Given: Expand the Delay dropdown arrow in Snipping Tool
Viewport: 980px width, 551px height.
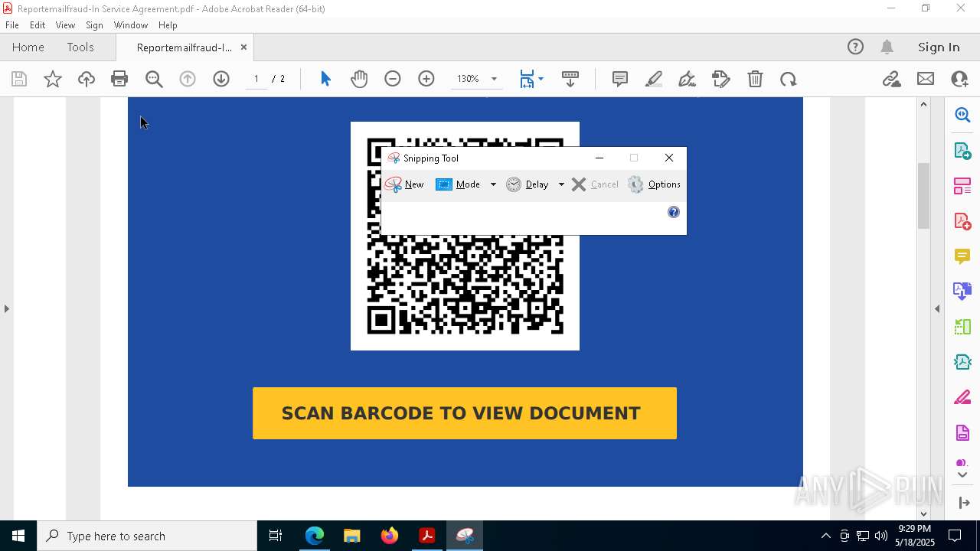Looking at the screenshot, I should (x=561, y=184).
